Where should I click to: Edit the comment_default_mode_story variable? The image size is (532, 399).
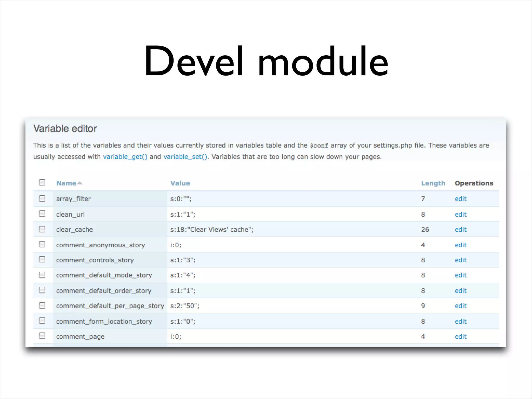461,275
